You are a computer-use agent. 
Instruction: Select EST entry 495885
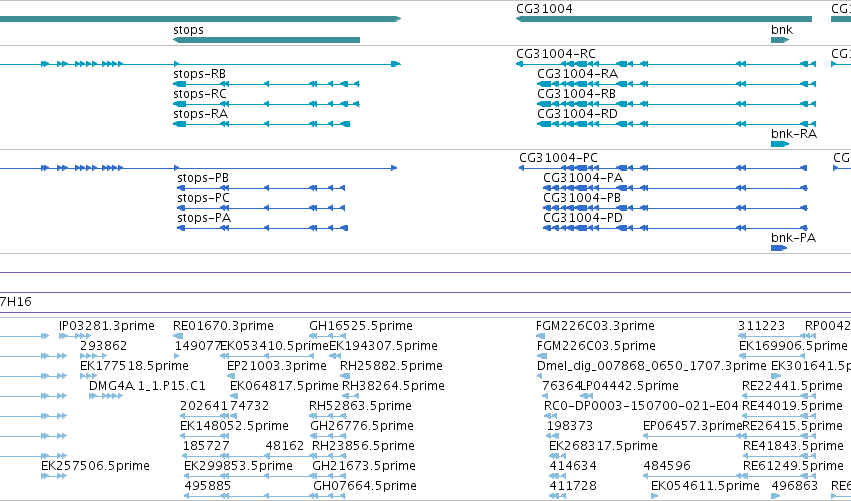(208, 486)
